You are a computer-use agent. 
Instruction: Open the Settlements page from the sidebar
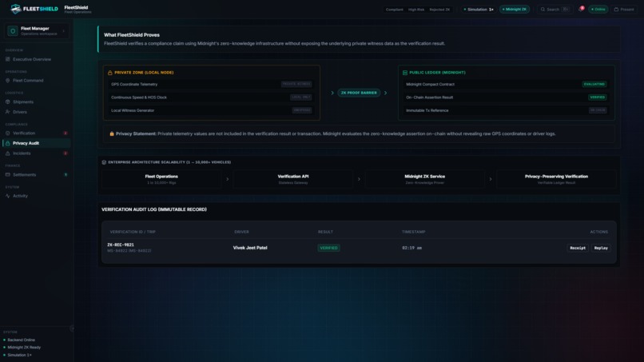[37, 175]
